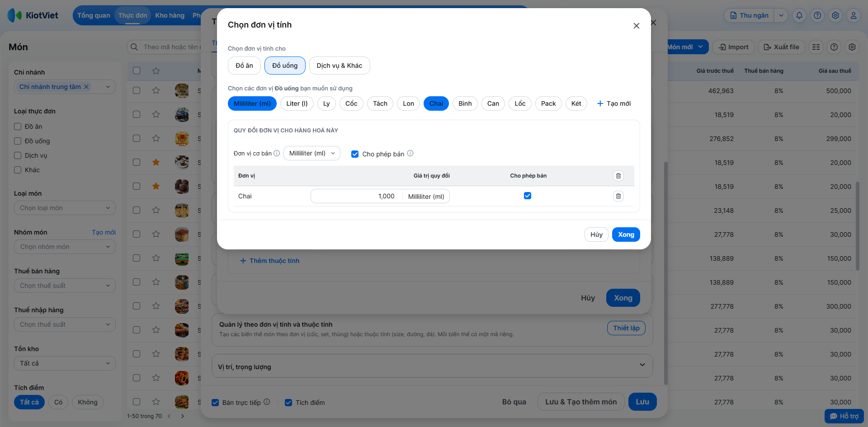The height and width of the screenshot is (427, 868).
Task: Select the Đồ ăn category tab
Action: click(x=244, y=66)
